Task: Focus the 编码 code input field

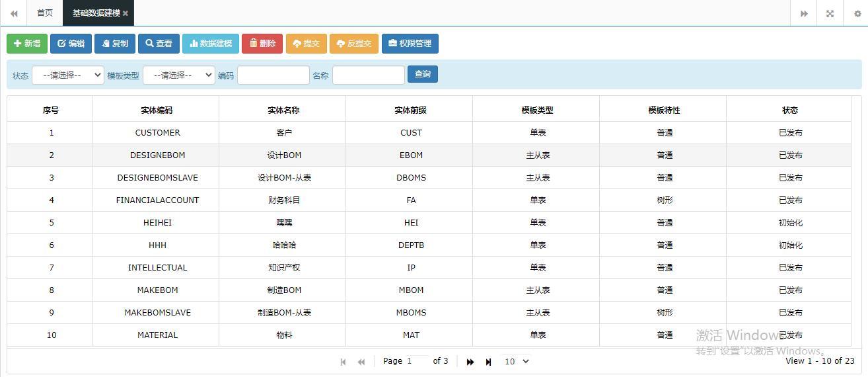Action: (x=273, y=75)
